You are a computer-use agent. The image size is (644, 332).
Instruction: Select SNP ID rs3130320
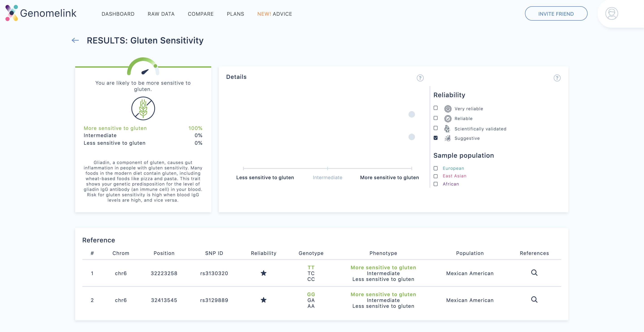coord(214,273)
